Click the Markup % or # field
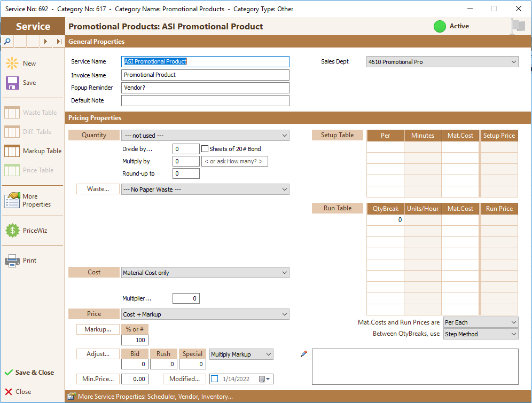This screenshot has width=532, height=403. click(135, 340)
